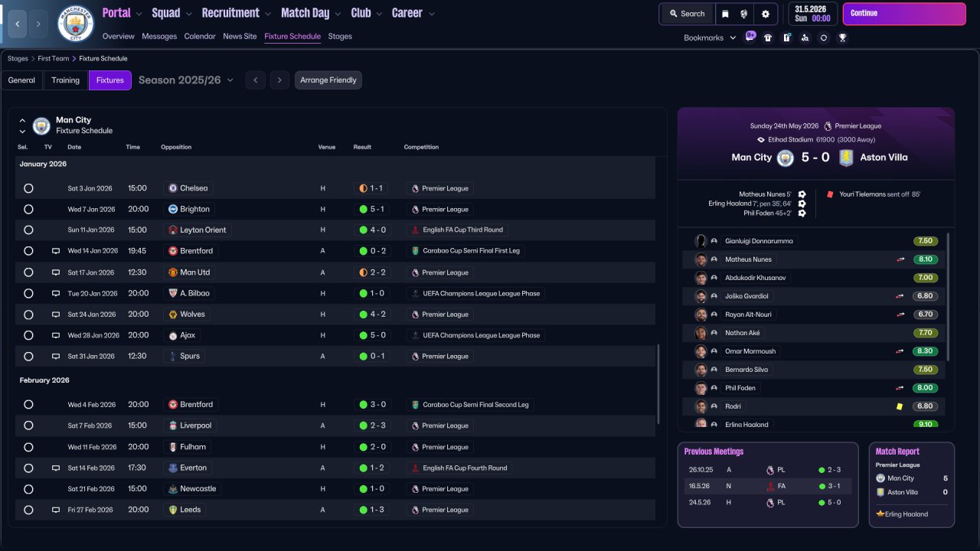Screen dimensions: 980x551
Task: Click the Stages sub-tab
Action: tap(340, 36)
